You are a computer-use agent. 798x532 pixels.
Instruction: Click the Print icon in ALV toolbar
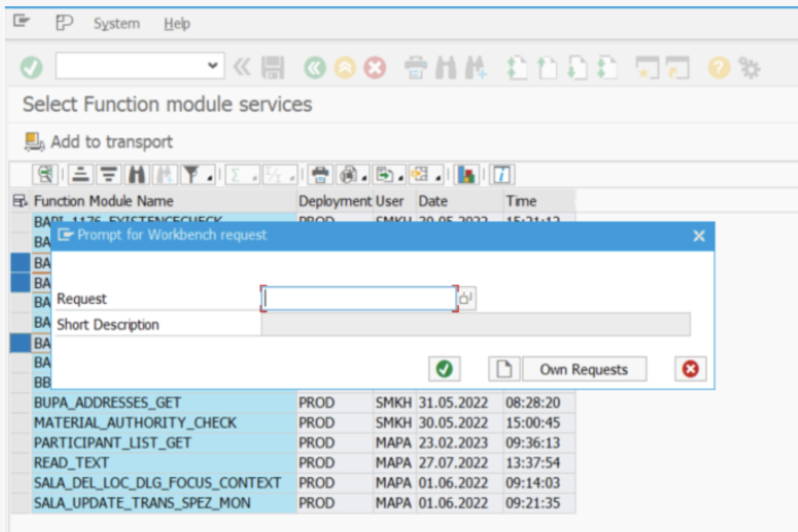[x=320, y=175]
